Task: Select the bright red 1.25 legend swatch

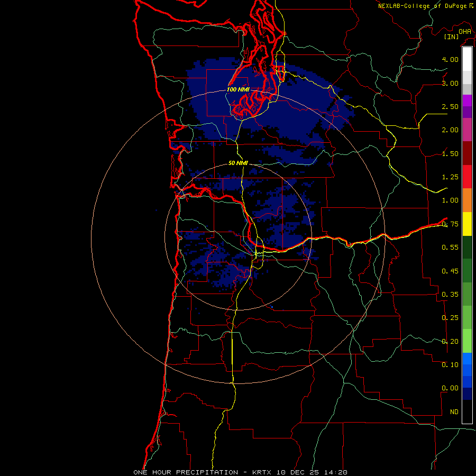Action: click(467, 177)
